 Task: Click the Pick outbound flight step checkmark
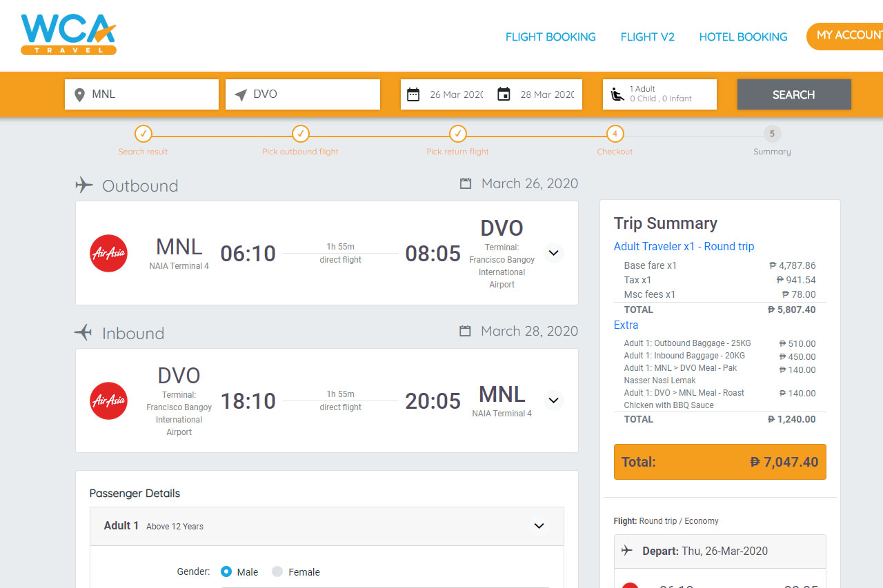pyautogui.click(x=300, y=133)
